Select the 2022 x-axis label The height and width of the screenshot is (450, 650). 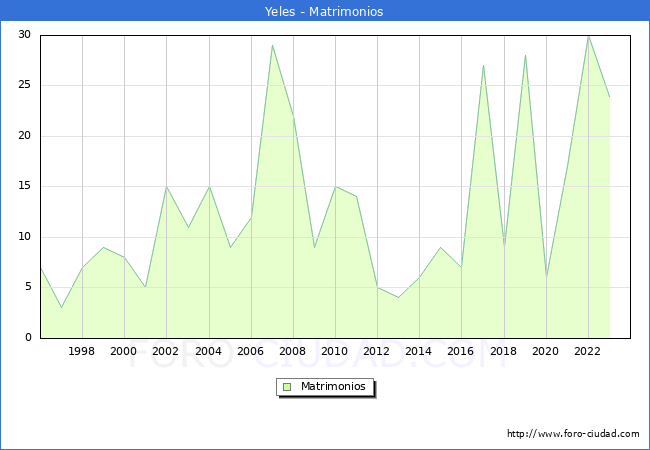[x=587, y=351]
